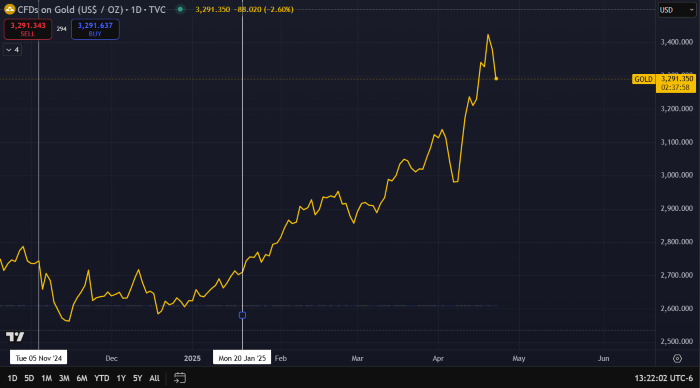
Task: Click the blue square marker on the vertical line
Action: point(242,315)
